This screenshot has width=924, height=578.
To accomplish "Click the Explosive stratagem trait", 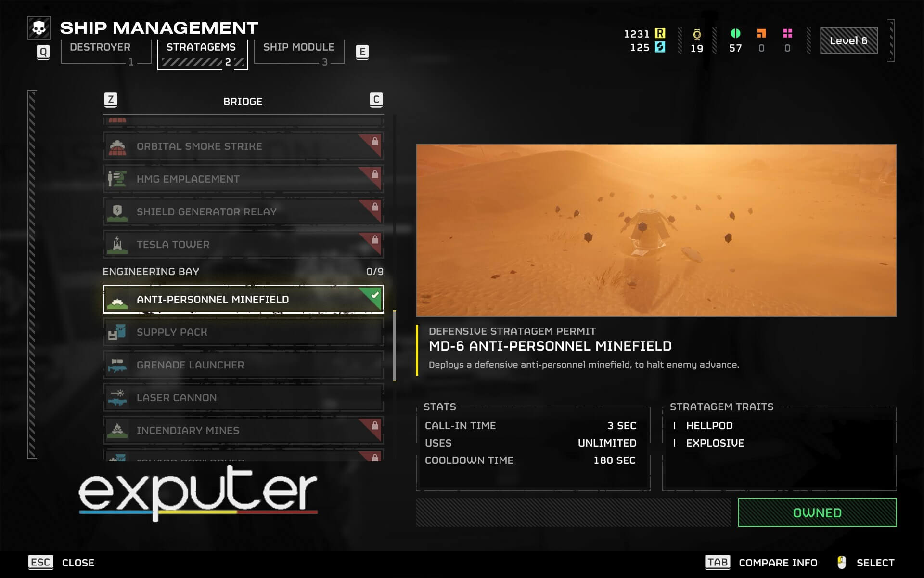I will 715,443.
